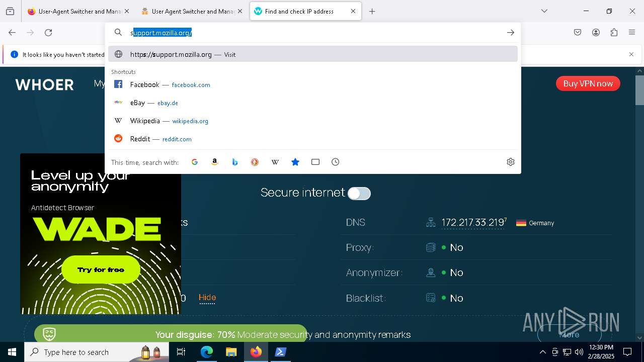Screen dimensions: 644x362
Task: Click Try for free in WADE ad
Action: [101, 269]
